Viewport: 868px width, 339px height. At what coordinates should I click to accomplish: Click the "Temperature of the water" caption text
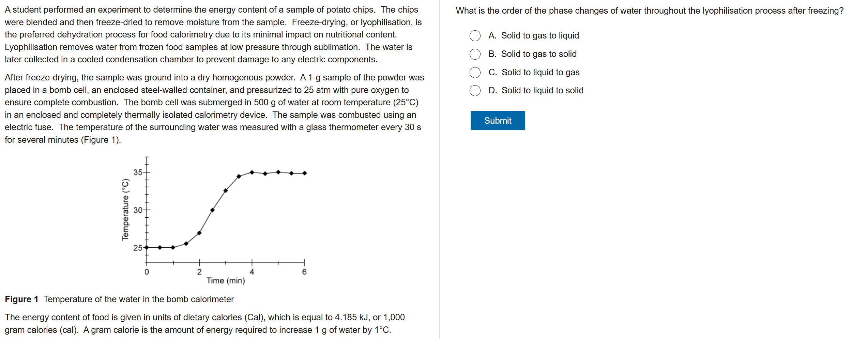tap(138, 299)
